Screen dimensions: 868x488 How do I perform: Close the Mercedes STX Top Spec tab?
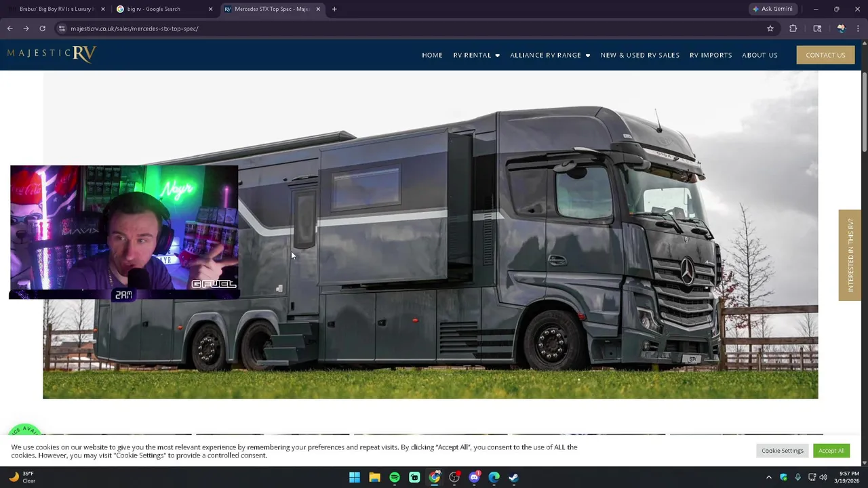318,9
